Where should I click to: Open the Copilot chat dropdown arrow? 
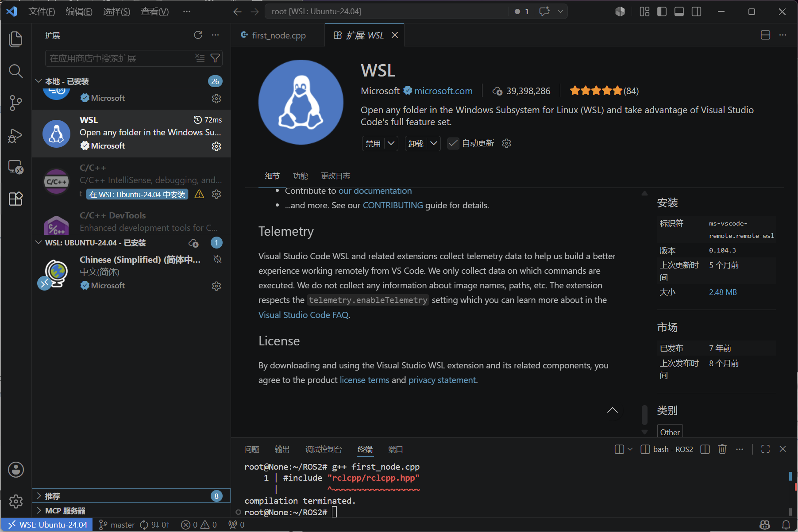[x=560, y=11]
